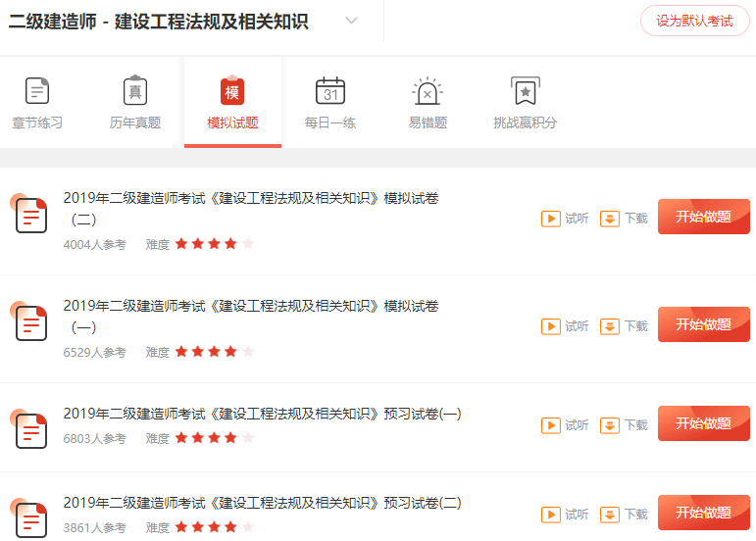The image size is (756, 541).
Task: Switch to 每日一练 tab label
Action: [330, 123]
